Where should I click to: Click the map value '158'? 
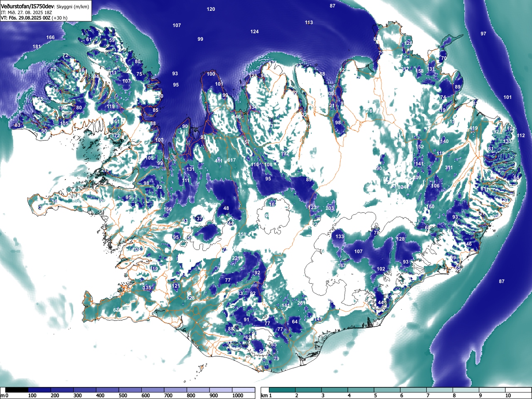pyautogui.click(x=420, y=71)
